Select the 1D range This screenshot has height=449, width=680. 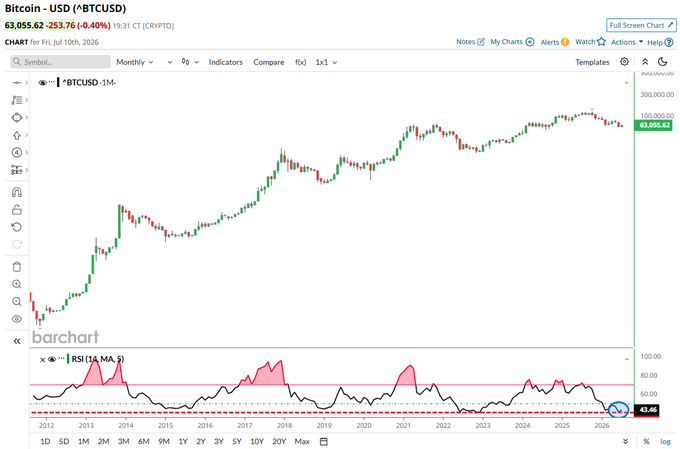(45, 441)
